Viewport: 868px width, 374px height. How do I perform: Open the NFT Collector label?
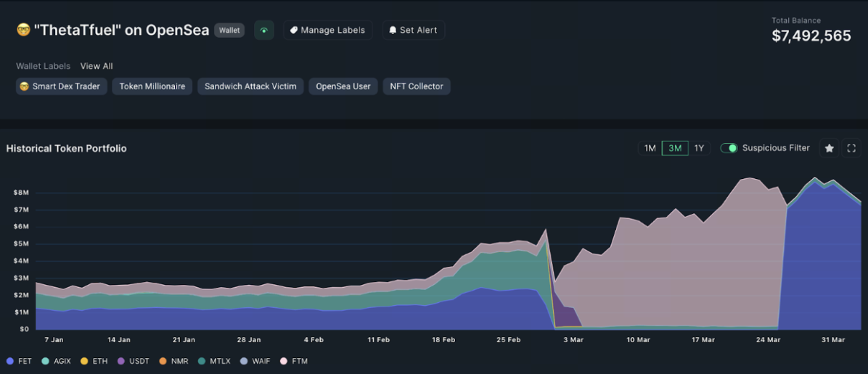[417, 86]
